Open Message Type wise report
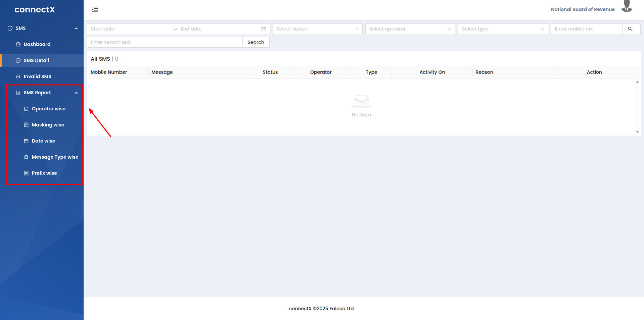644x320 pixels. coord(55,157)
